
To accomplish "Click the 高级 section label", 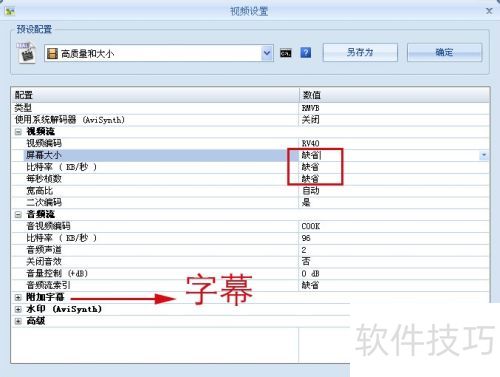I will (x=36, y=321).
